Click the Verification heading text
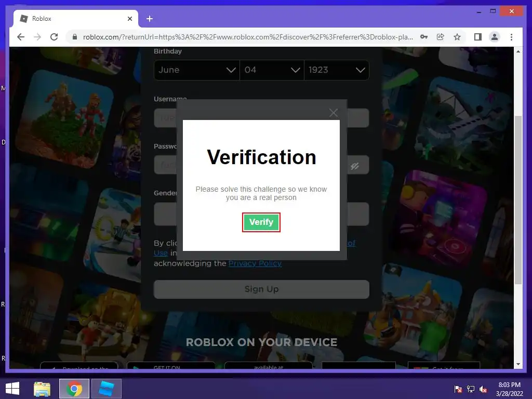Screen dimensions: 532x399 [x=261, y=157]
